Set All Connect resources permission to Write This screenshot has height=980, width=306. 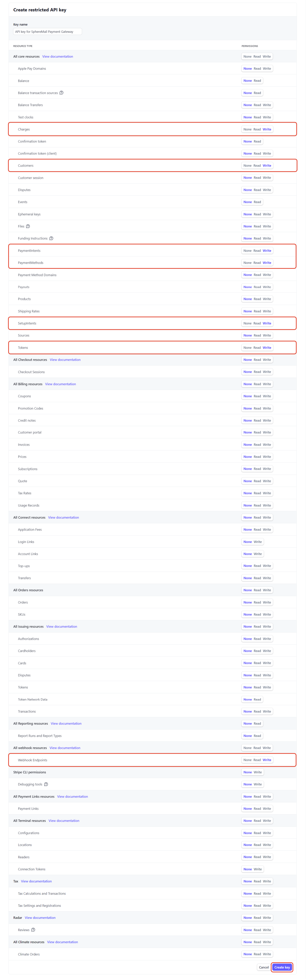pos(267,517)
